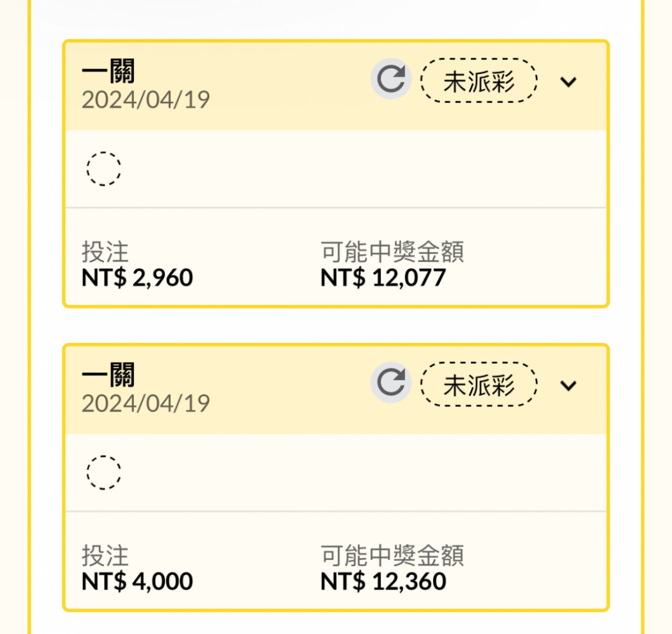Viewport: 672px width, 634px height.
Task: Click first card's 2024/04/19 date
Action: (146, 100)
